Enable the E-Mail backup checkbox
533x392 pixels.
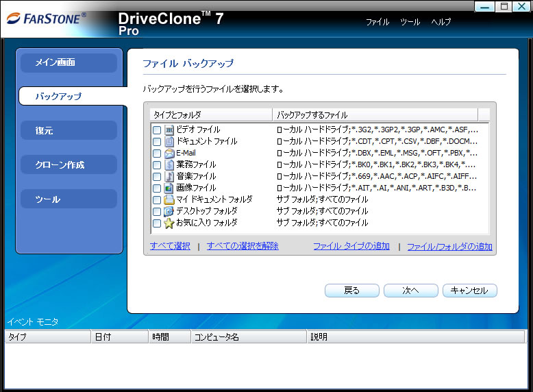coord(157,154)
